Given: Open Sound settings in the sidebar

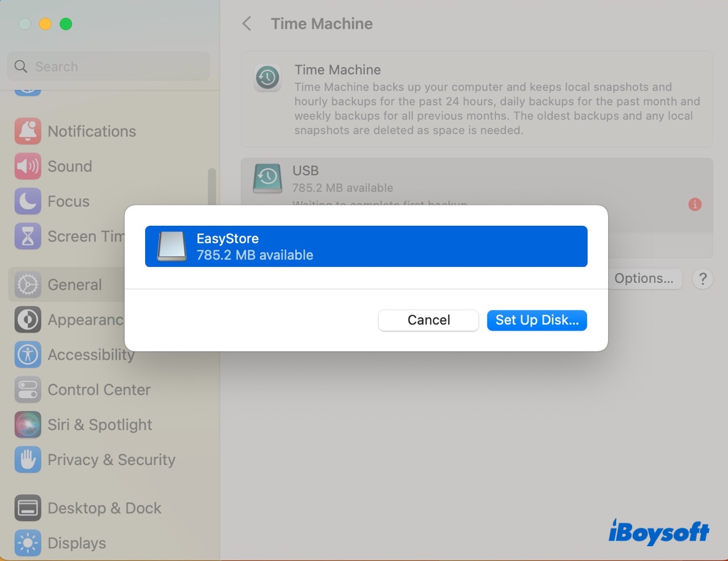Looking at the screenshot, I should click(69, 166).
